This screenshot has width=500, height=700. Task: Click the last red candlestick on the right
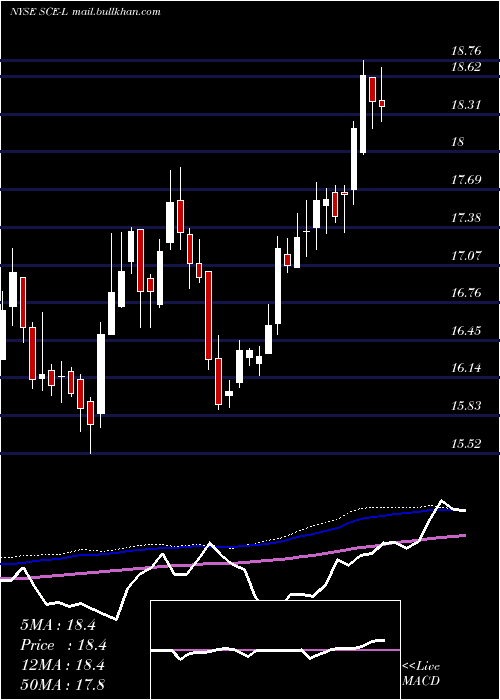click(x=382, y=103)
